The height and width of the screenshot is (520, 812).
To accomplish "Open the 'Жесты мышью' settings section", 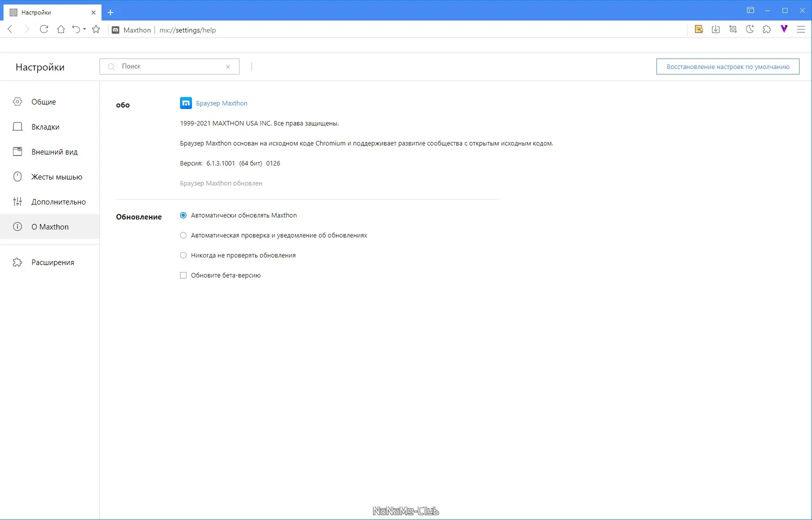I will coord(56,176).
